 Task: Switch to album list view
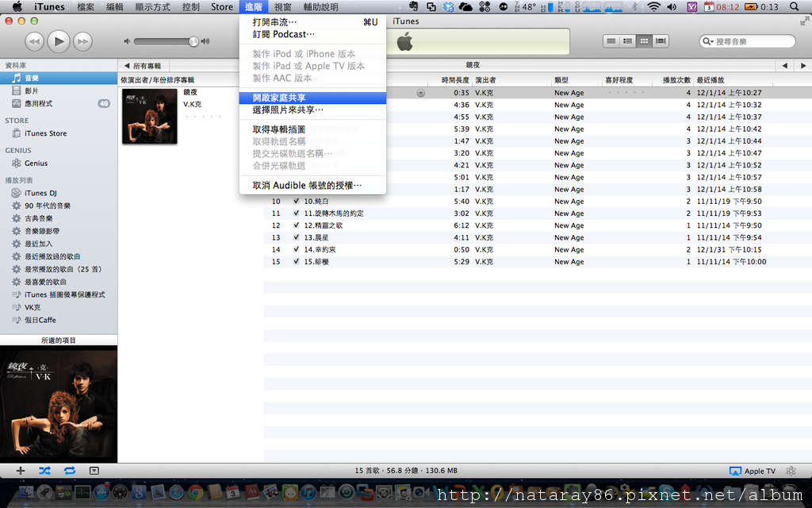click(x=628, y=41)
